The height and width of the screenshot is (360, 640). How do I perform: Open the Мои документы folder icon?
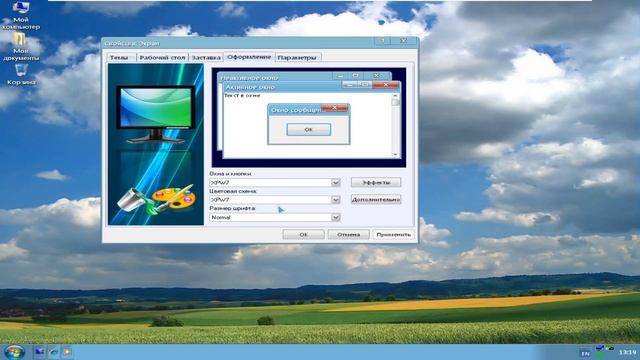[20, 47]
